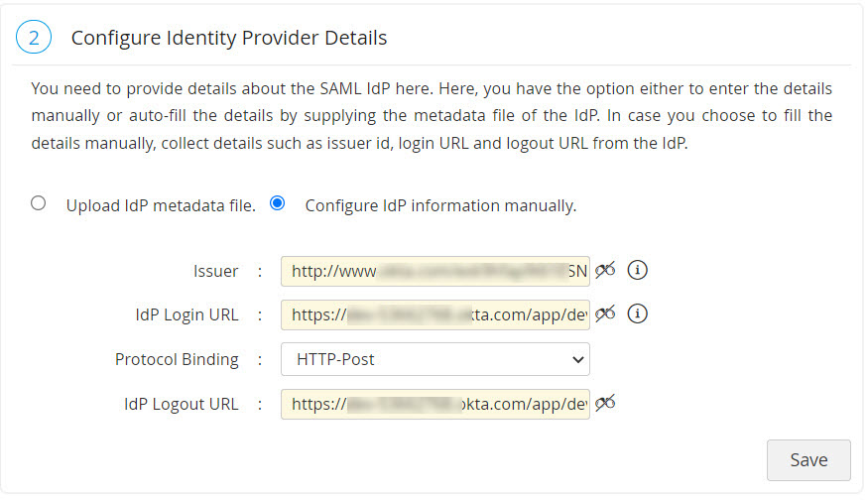Click the IdP Logout URL input box

[434, 404]
